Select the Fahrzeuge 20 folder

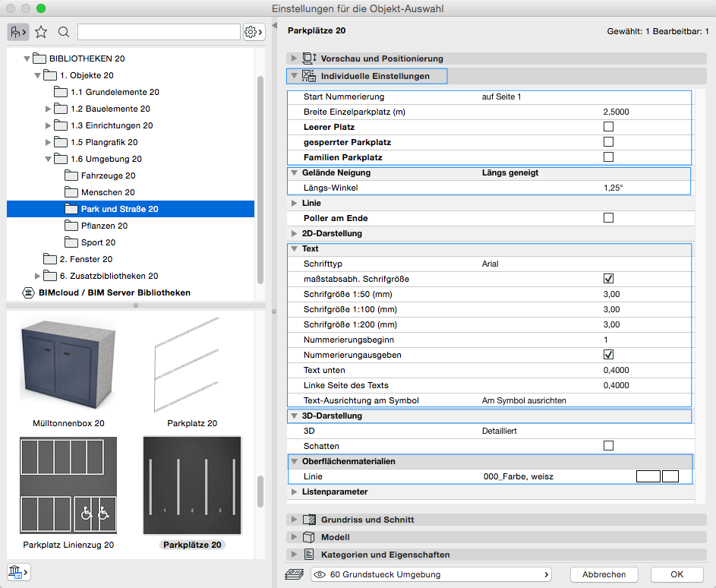click(x=108, y=175)
